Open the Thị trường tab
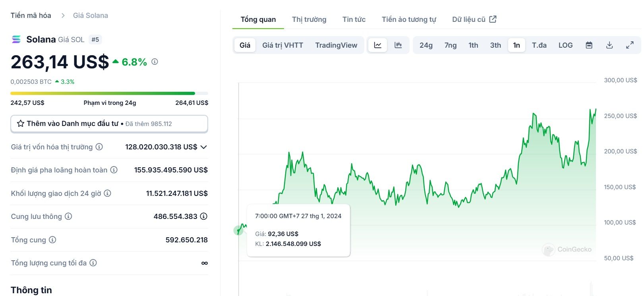The height and width of the screenshot is (296, 644). tap(309, 19)
